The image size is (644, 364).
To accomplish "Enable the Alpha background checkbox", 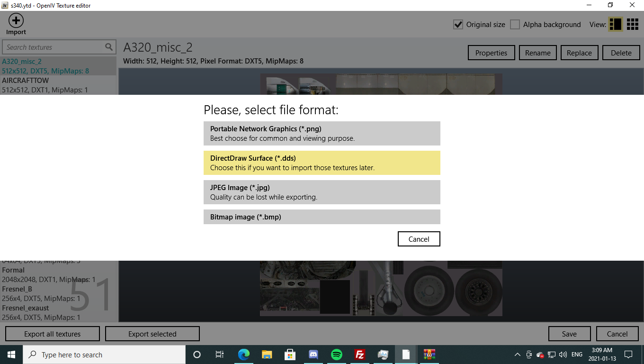I will click(515, 25).
